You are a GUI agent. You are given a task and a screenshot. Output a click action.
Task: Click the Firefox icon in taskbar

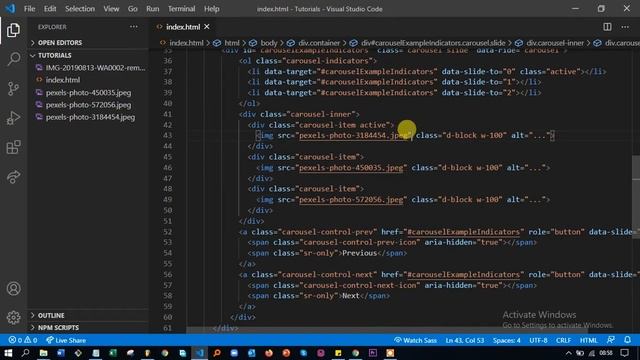(x=269, y=353)
